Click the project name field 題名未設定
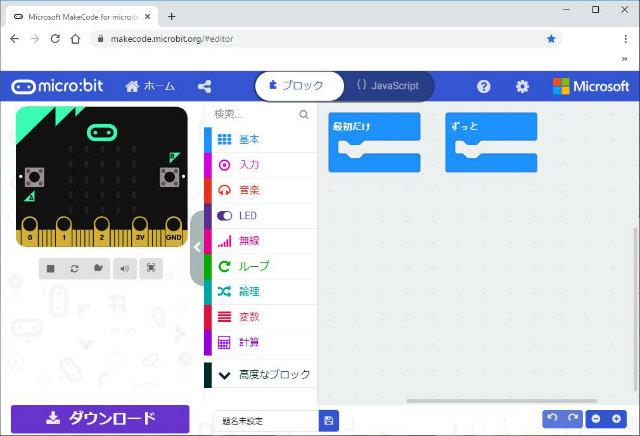This screenshot has width=640, height=436. point(266,421)
